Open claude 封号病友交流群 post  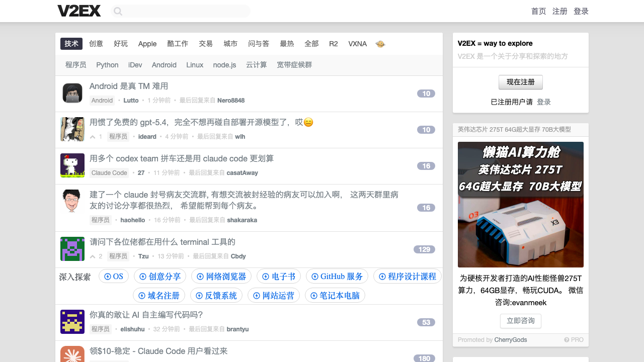244,200
